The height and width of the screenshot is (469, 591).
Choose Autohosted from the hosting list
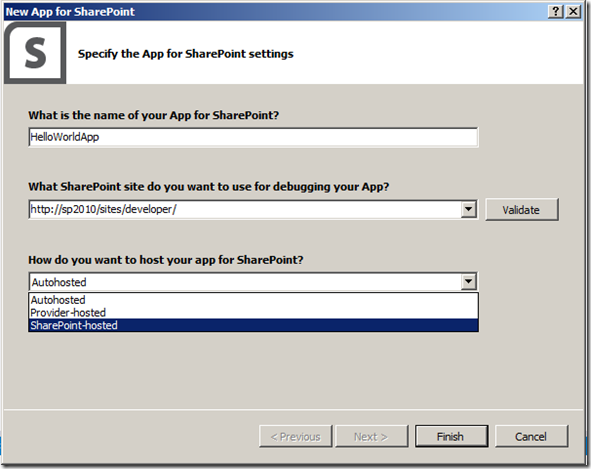tap(253, 300)
